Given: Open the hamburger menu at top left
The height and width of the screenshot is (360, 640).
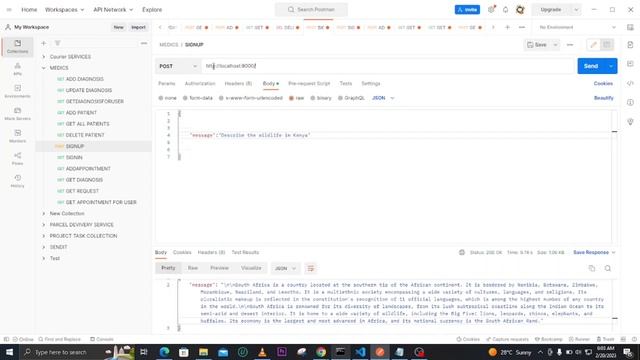Looking at the screenshot, I should point(9,9).
